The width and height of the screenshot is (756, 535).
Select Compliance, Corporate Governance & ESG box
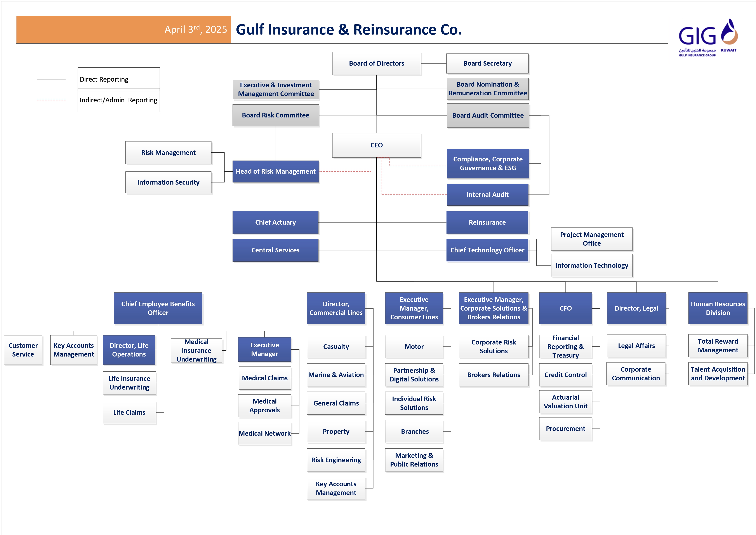click(488, 163)
